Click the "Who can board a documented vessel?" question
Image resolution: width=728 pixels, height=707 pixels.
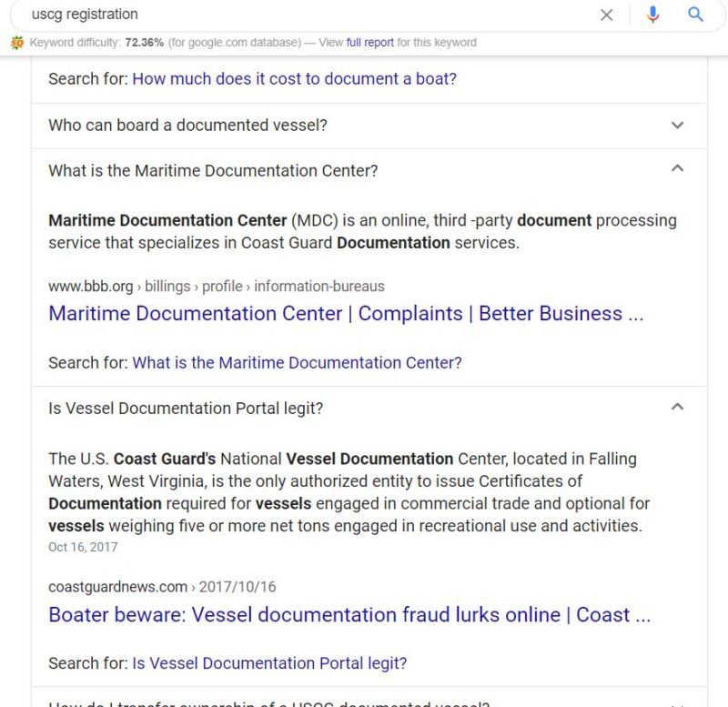coord(187,125)
